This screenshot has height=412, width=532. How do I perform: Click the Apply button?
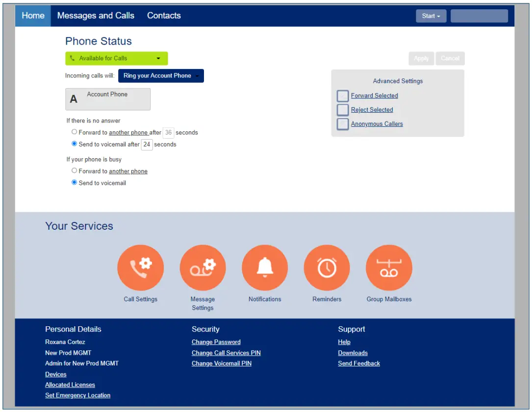click(421, 58)
